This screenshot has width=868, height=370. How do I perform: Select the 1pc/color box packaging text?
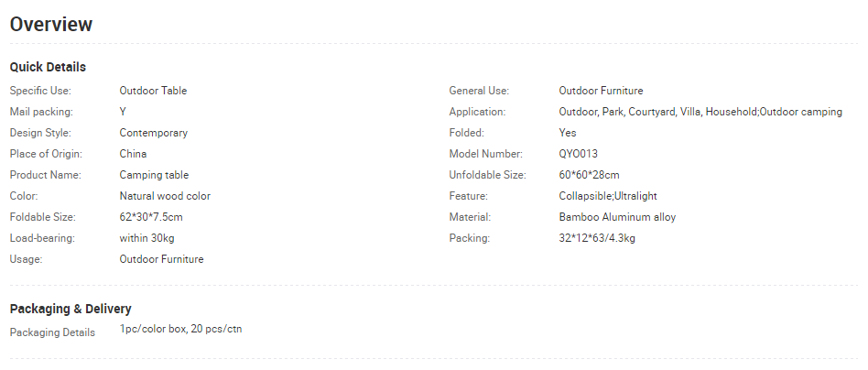[x=180, y=329]
